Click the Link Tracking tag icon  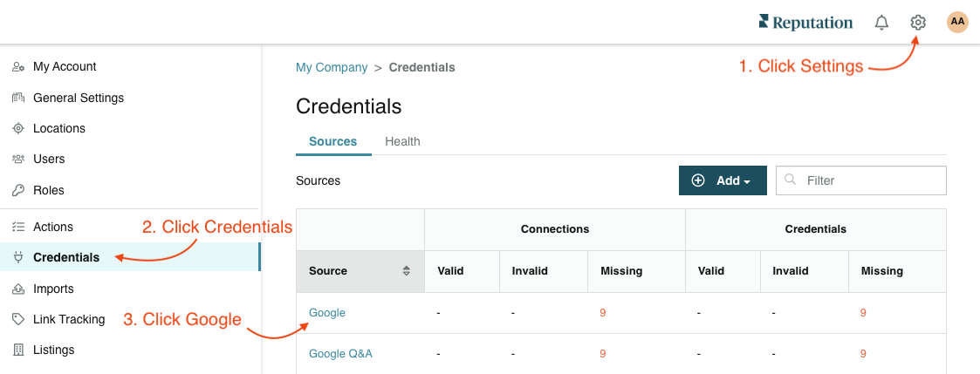coord(18,319)
